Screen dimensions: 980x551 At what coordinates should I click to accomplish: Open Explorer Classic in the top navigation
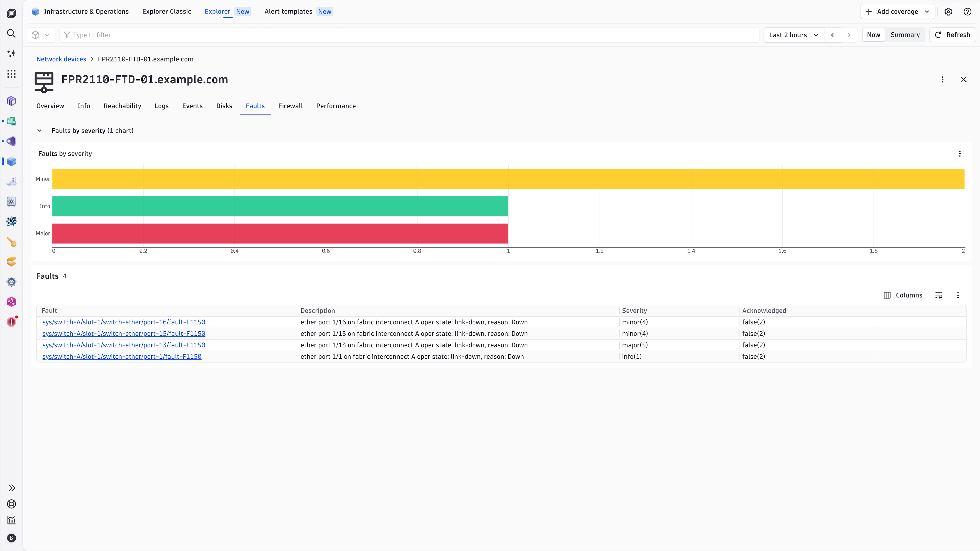167,12
